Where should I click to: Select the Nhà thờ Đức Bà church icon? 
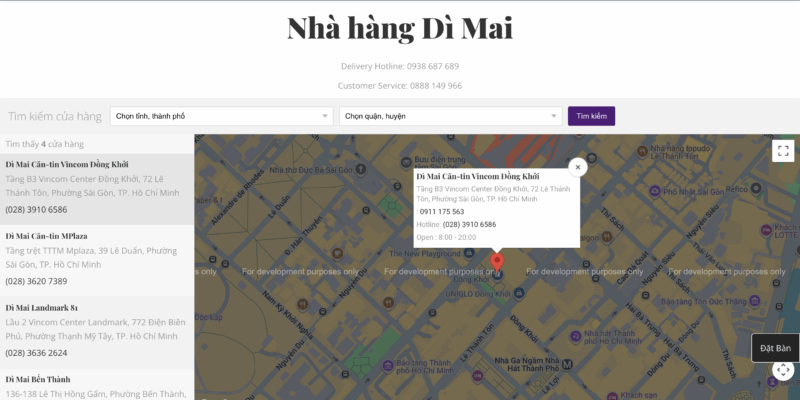pos(361,169)
